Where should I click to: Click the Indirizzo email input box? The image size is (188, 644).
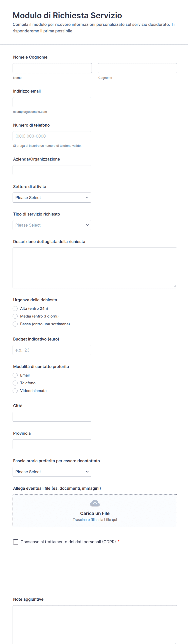click(x=52, y=102)
